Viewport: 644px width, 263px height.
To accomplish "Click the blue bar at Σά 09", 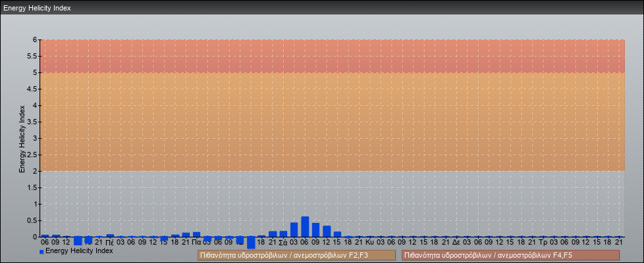I will click(x=316, y=229).
